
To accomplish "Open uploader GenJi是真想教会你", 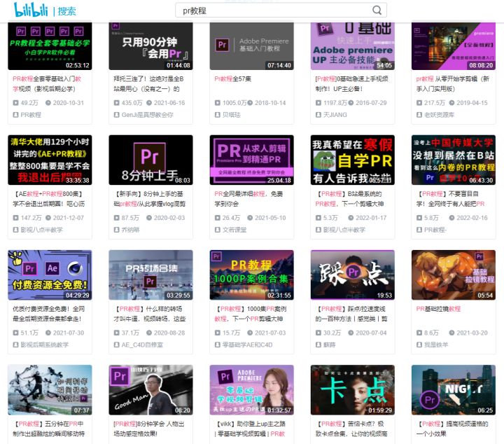I will tap(148, 115).
